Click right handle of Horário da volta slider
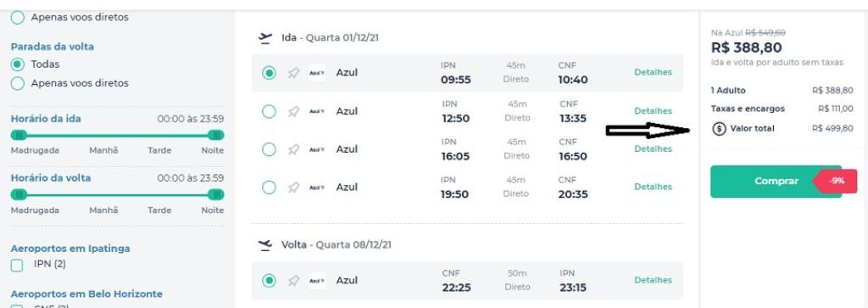Image resolution: width=868 pixels, height=308 pixels. [x=216, y=194]
